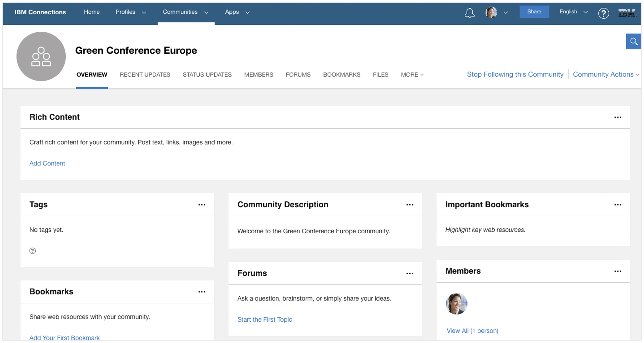
Task: Click the user avatar in top bar
Action: pyautogui.click(x=491, y=12)
